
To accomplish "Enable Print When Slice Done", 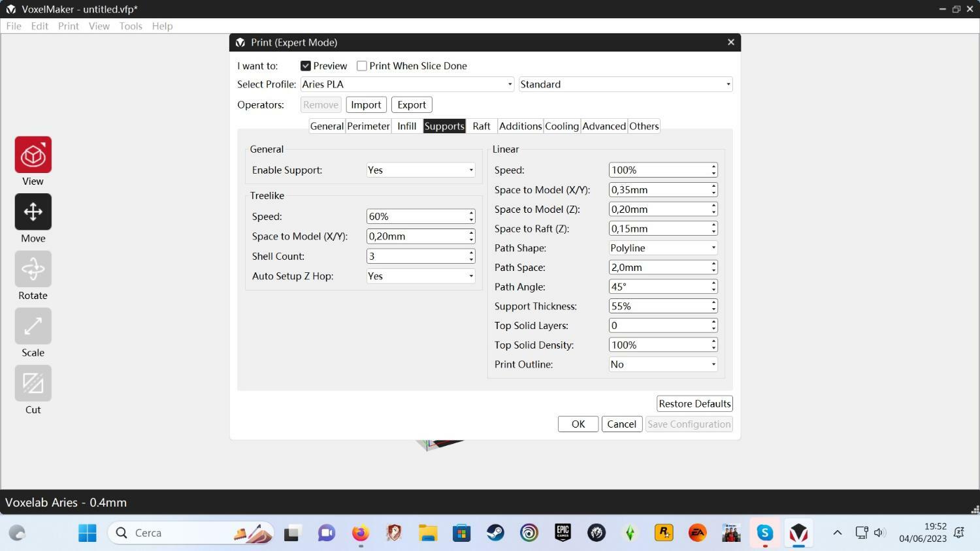I will pyautogui.click(x=362, y=66).
